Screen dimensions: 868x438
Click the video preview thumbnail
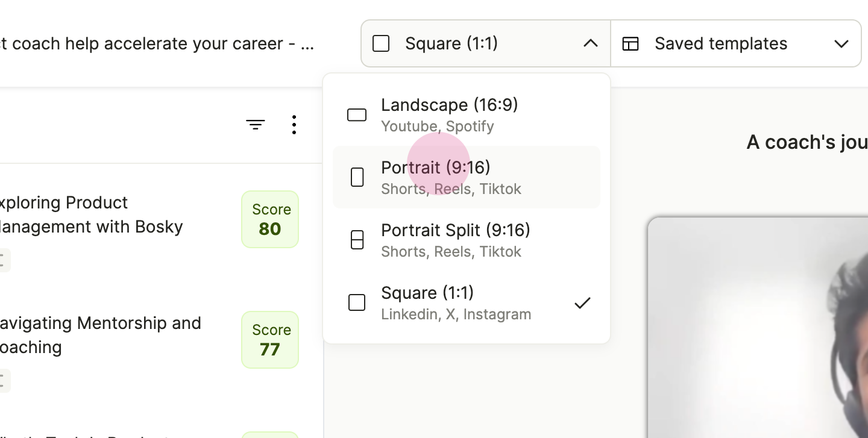coord(758,328)
